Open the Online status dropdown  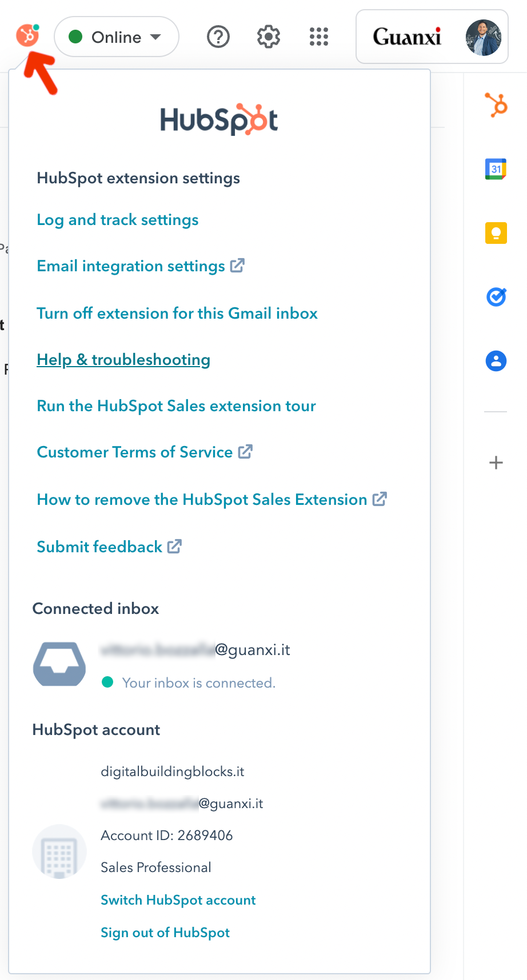(116, 37)
